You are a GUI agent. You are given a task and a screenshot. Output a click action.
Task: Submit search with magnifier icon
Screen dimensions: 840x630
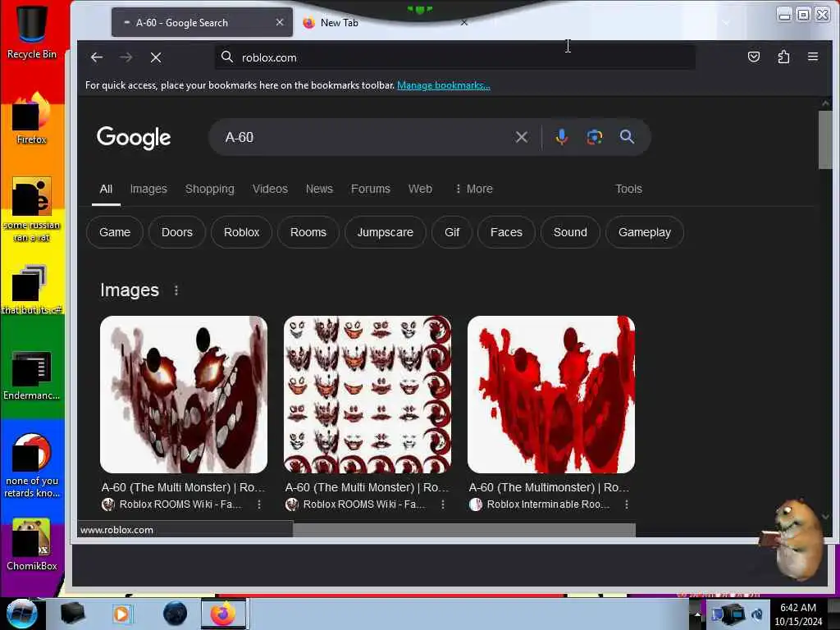[x=627, y=137]
